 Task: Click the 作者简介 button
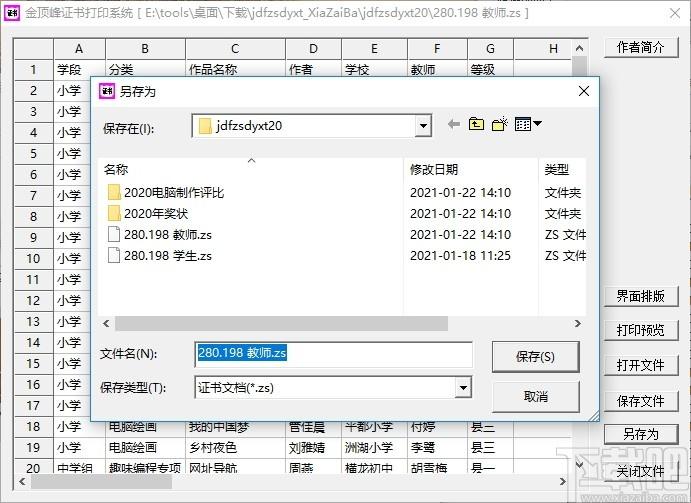pyautogui.click(x=640, y=48)
